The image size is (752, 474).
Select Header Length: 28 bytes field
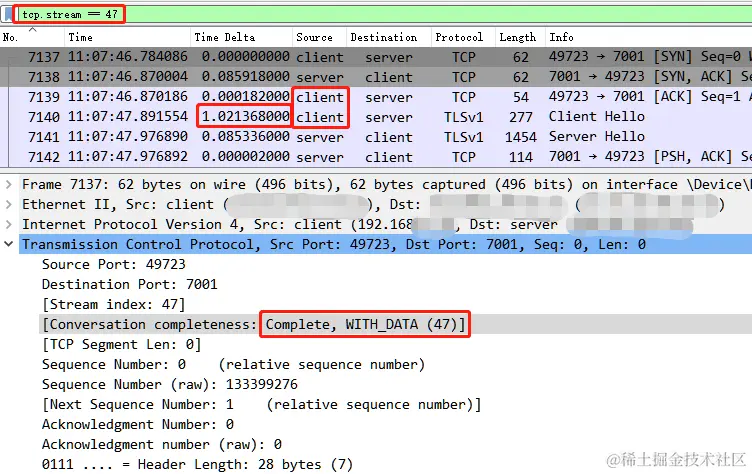click(x=197, y=464)
